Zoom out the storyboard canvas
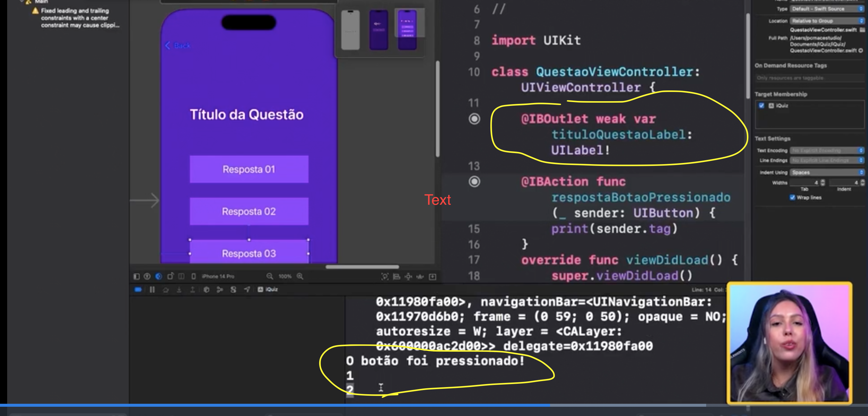Image resolution: width=868 pixels, height=416 pixels. 270,277
